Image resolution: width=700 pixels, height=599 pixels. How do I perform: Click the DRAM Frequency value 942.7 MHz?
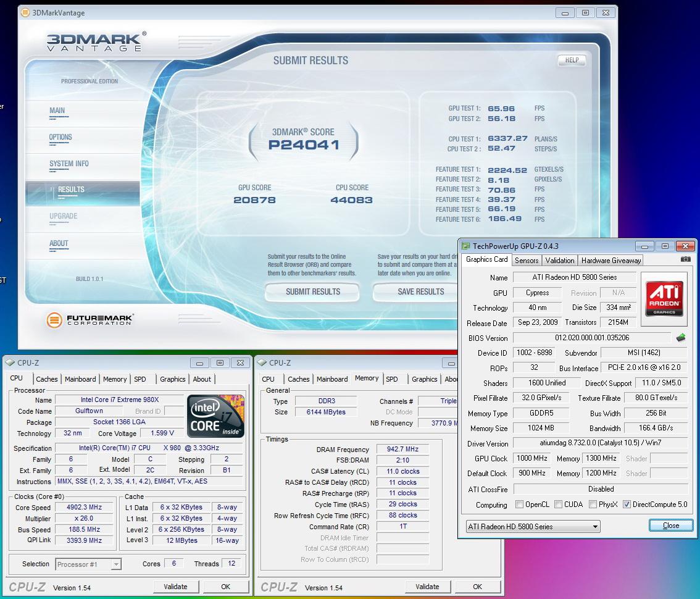pyautogui.click(x=402, y=449)
